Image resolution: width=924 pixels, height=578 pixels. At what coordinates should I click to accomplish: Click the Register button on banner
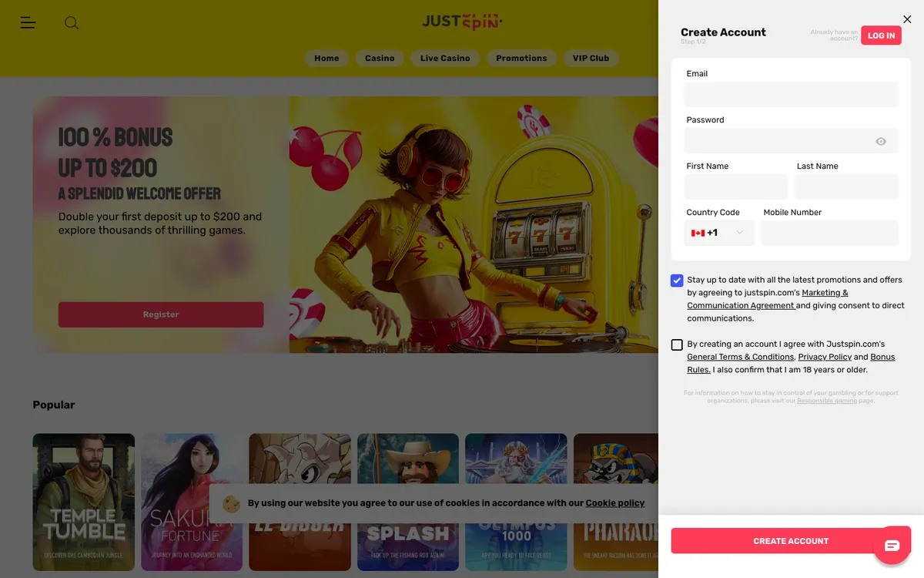click(161, 314)
